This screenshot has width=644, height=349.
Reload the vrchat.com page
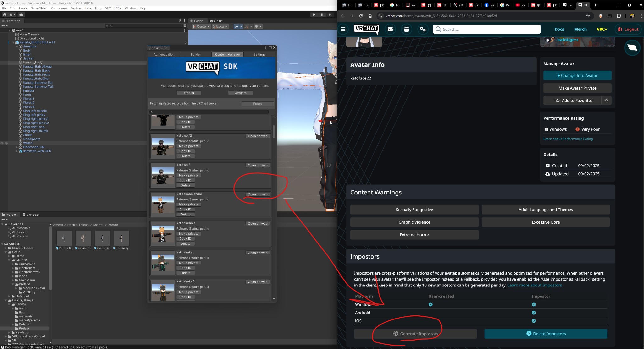361,16
